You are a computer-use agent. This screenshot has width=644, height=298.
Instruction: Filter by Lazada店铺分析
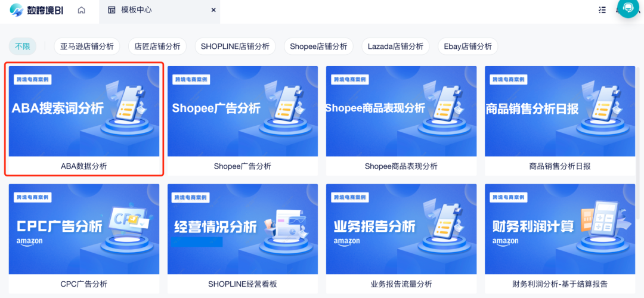click(x=395, y=46)
